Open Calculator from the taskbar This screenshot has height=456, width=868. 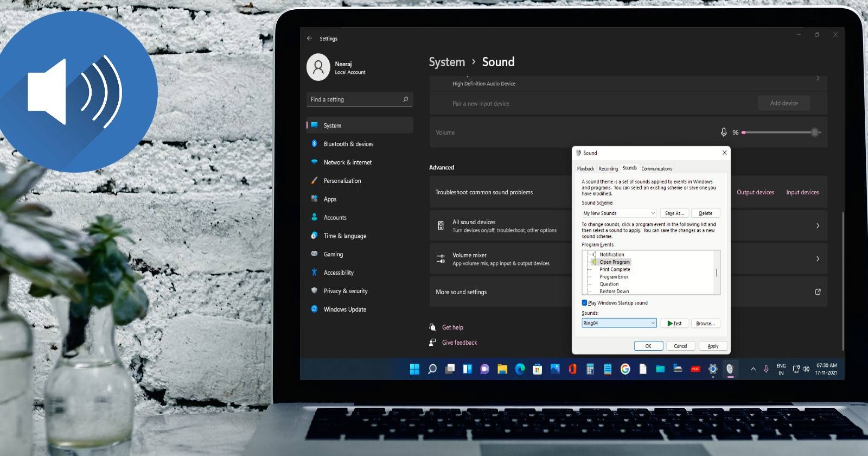(590, 369)
